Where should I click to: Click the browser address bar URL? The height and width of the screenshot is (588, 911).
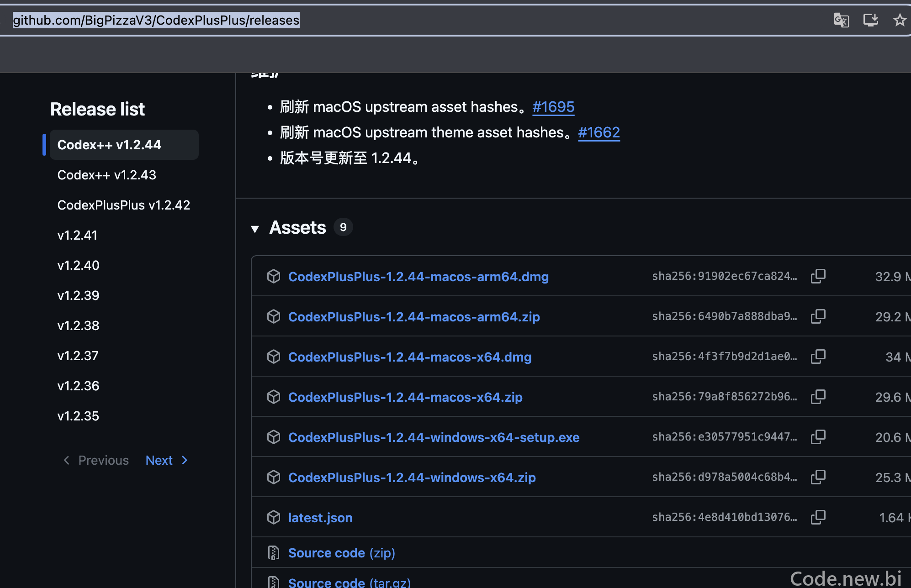(156, 20)
